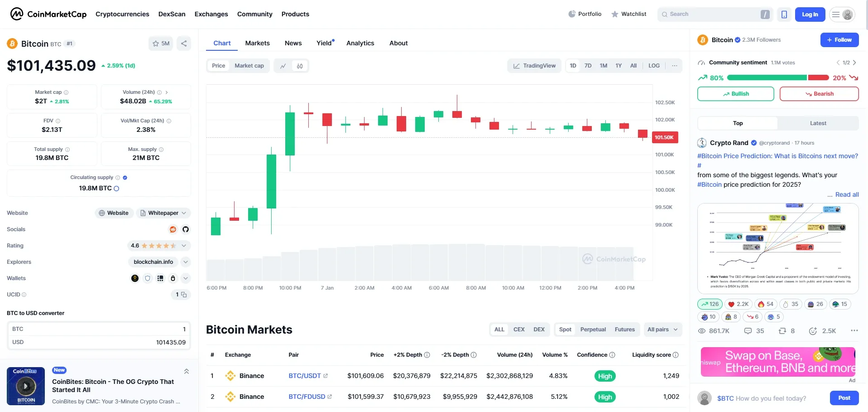The image size is (868, 412).
Task: Open the post's prediction chart image
Action: pos(778,248)
